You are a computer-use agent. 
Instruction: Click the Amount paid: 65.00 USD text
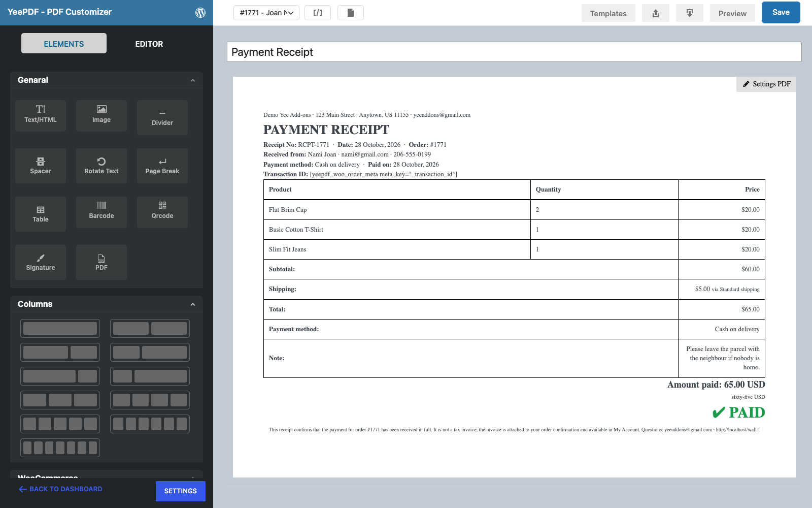click(x=716, y=385)
